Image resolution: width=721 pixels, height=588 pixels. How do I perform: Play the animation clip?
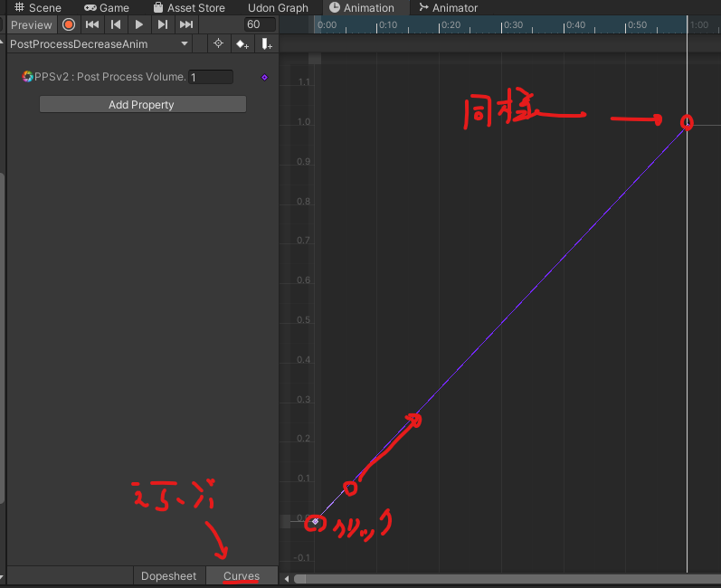click(139, 24)
